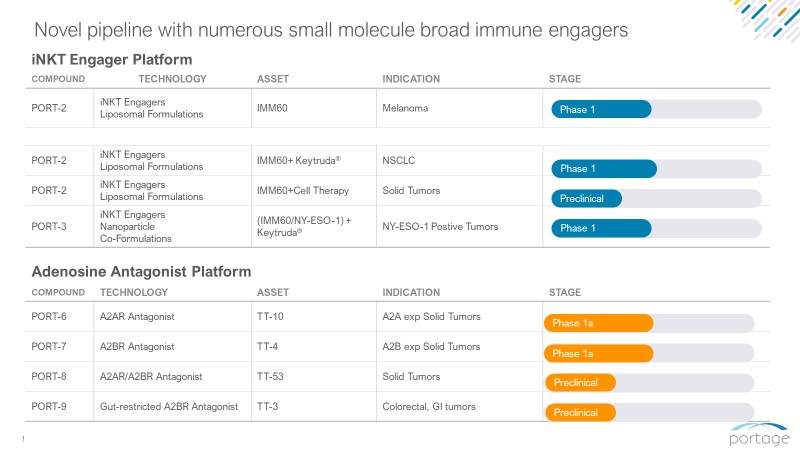Click the TT-53 asset cell
800x450 pixels.
pos(271,376)
